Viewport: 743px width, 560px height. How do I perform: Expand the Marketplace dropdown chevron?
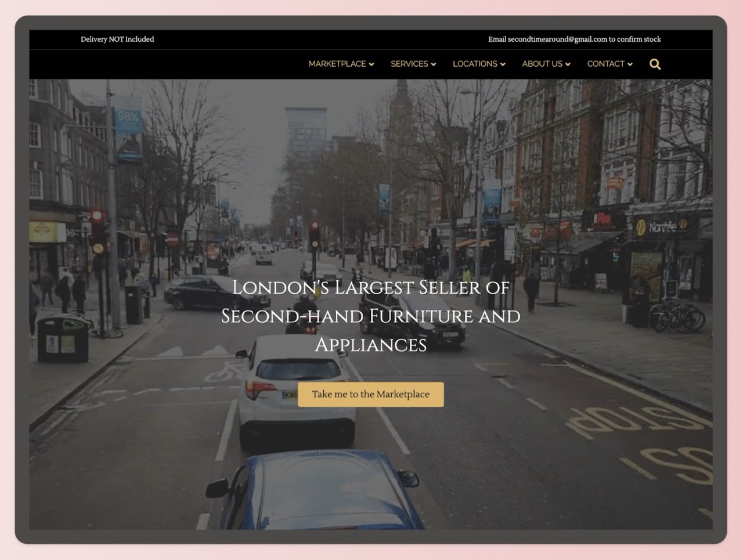click(371, 64)
